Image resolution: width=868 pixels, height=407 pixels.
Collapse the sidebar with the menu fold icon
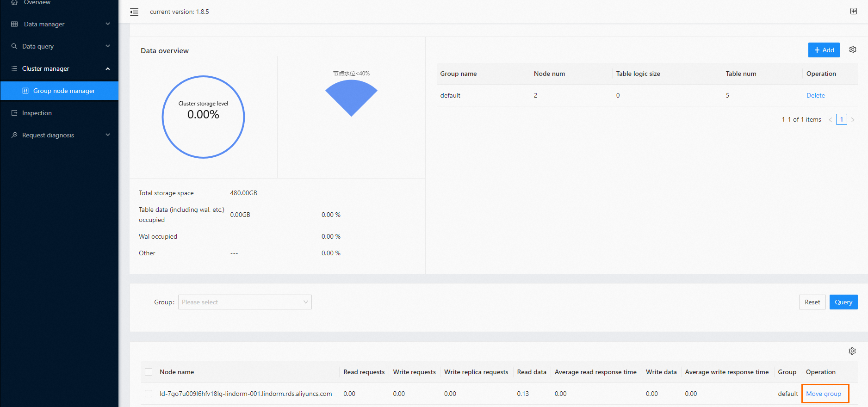pos(134,12)
